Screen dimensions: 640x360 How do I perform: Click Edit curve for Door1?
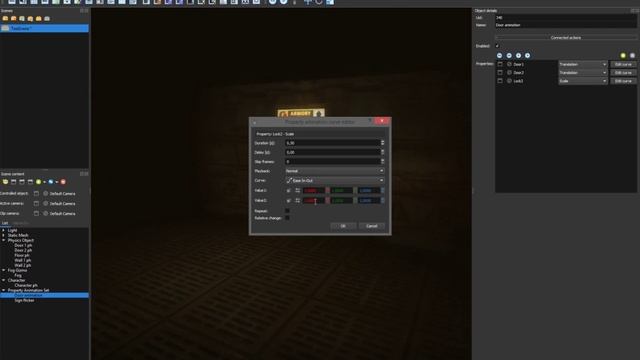[x=623, y=64]
